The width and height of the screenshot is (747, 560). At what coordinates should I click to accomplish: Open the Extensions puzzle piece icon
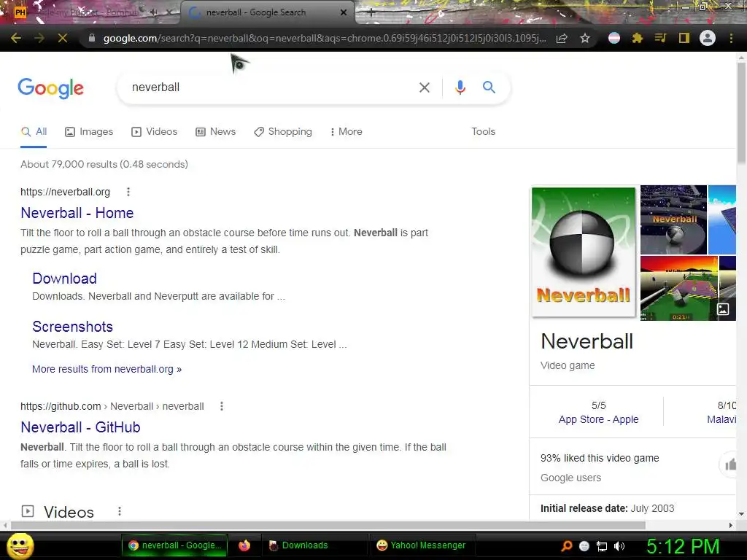pos(637,38)
